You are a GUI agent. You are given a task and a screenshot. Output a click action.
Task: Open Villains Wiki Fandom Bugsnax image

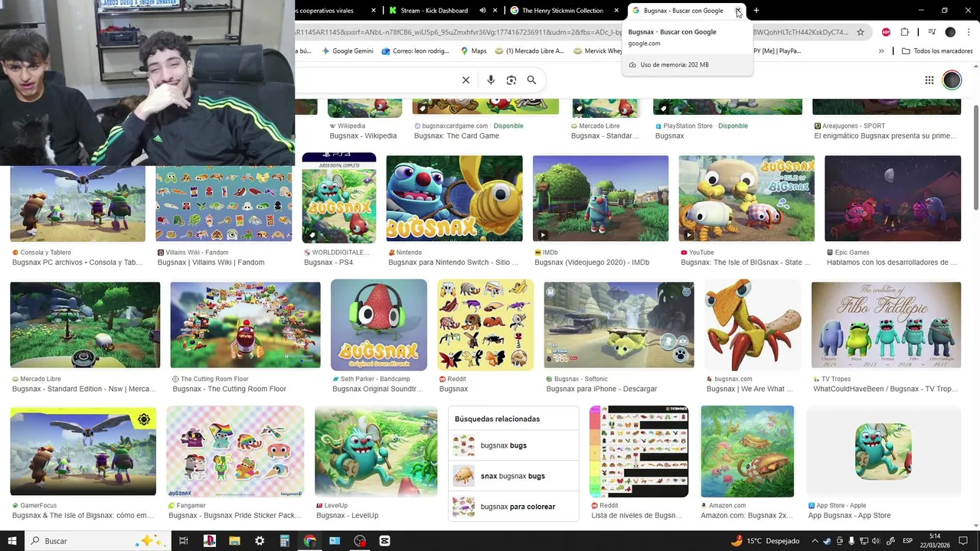(224, 204)
